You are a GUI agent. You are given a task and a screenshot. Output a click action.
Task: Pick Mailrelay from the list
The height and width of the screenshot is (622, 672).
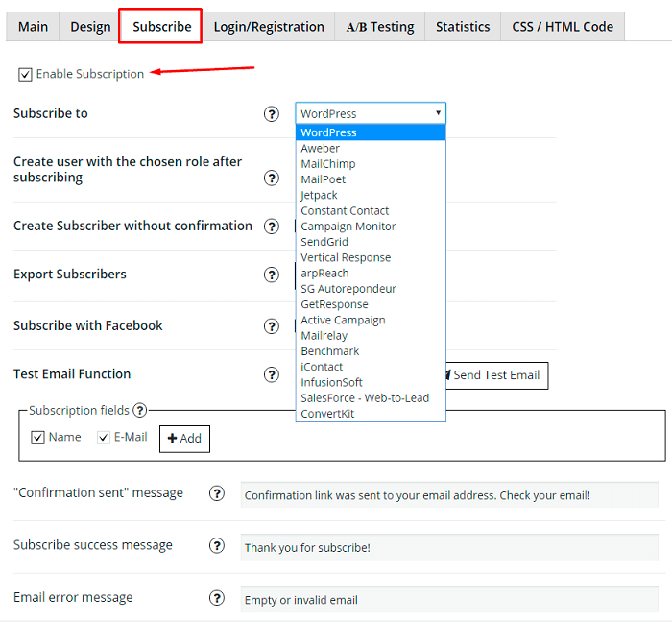371,336
